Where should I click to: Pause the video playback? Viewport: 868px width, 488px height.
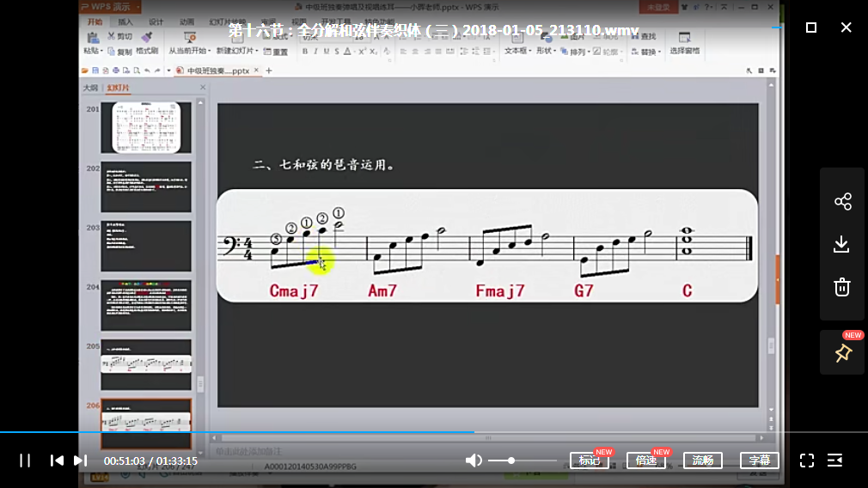(25, 461)
